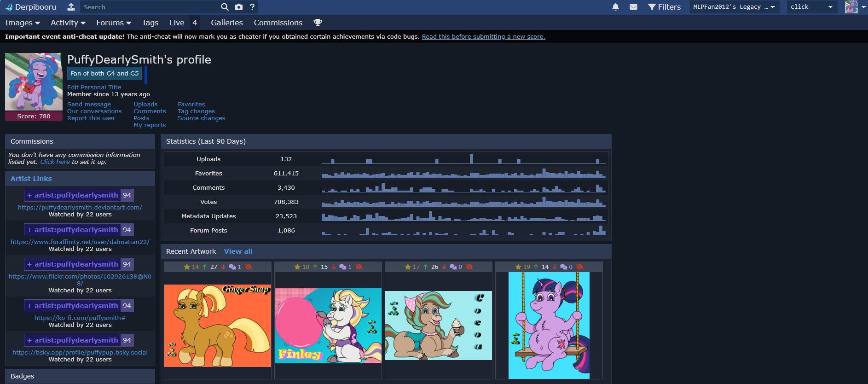Screen dimensions: 868x384
Task: Hide the Coco cupcake pony artwork
Action: 469,267
